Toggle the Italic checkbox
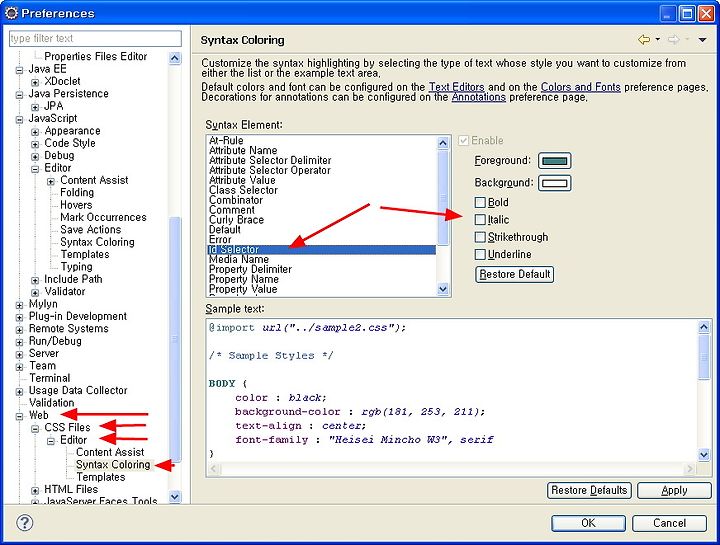This screenshot has width=720, height=545. click(480, 219)
